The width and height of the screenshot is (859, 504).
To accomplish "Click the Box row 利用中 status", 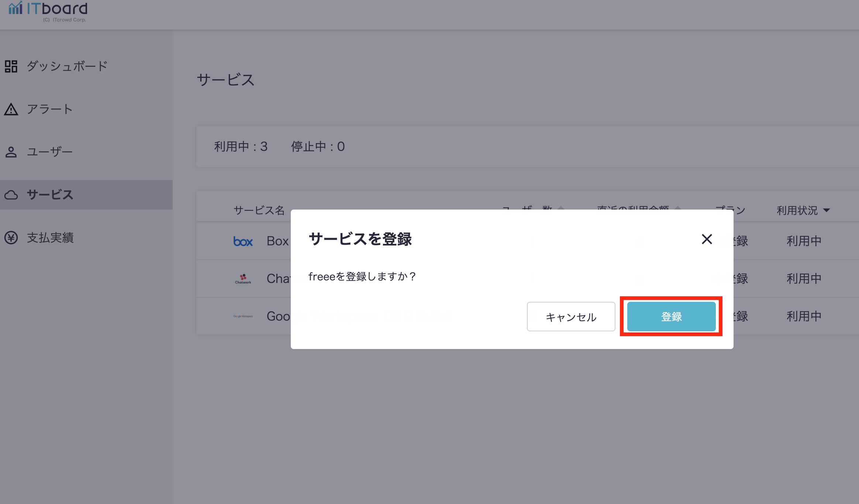I will point(804,241).
